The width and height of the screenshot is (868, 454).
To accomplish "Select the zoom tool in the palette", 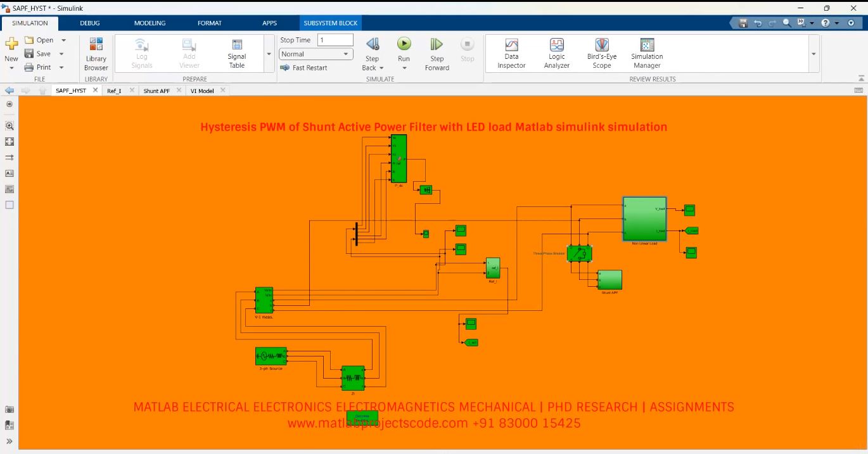I will coord(9,125).
